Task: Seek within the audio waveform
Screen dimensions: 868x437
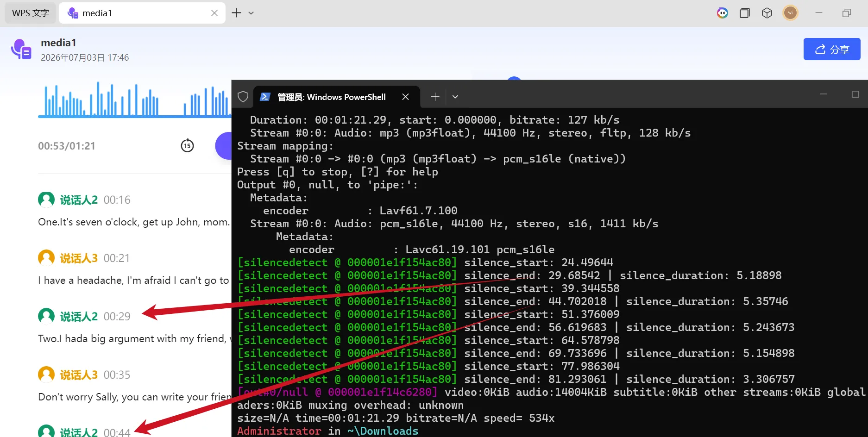Action: point(134,100)
